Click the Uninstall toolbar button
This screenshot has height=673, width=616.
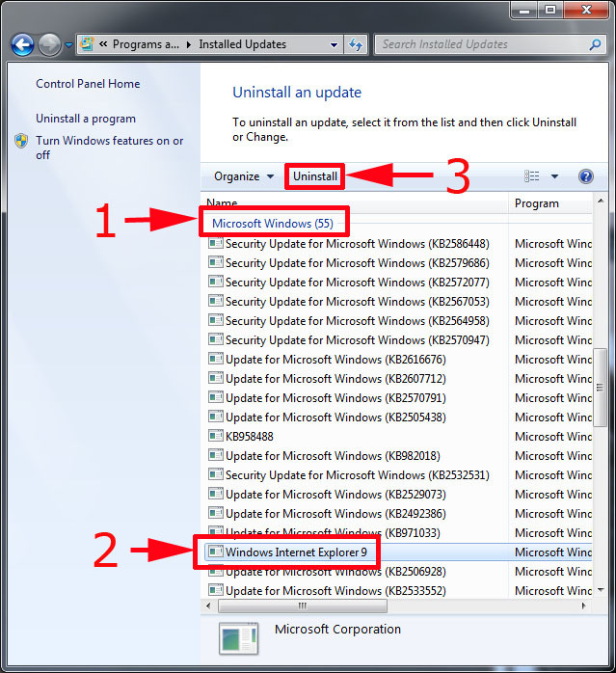315,176
